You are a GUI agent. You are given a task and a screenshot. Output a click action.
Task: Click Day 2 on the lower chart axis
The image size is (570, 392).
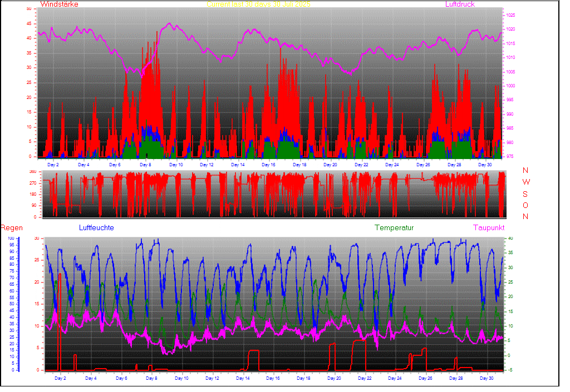60,379
